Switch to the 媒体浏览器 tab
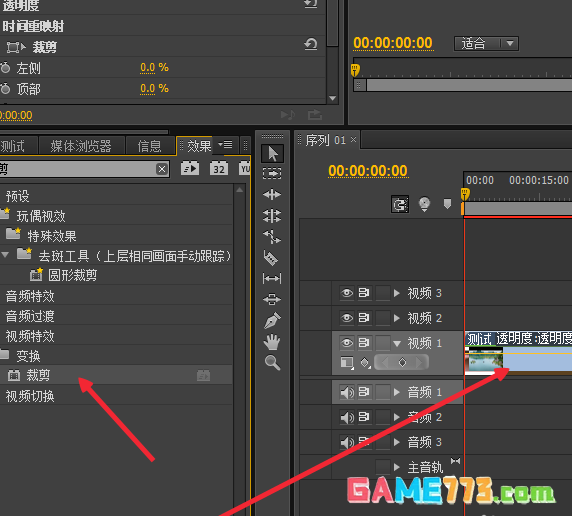 coord(81,146)
